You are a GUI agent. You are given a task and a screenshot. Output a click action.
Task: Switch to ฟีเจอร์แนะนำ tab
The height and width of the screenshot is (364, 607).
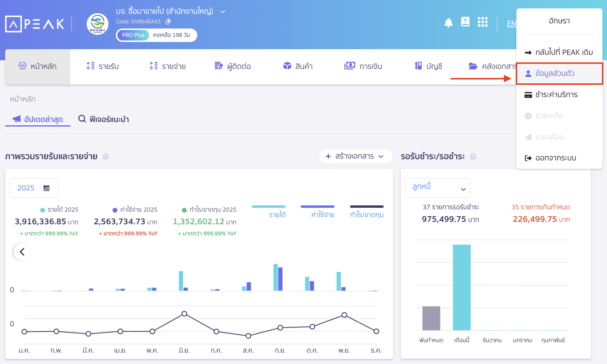click(x=104, y=119)
